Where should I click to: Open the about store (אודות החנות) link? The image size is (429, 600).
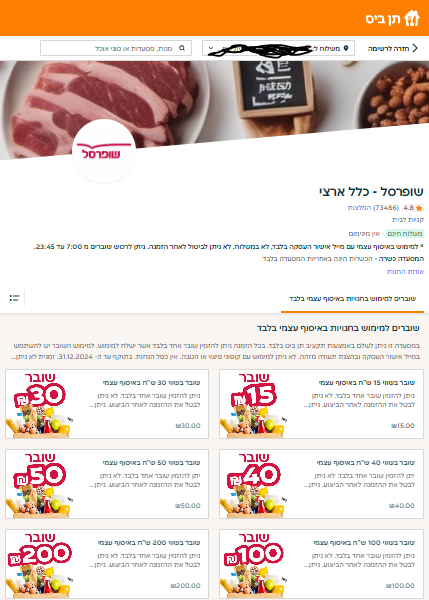(x=405, y=271)
